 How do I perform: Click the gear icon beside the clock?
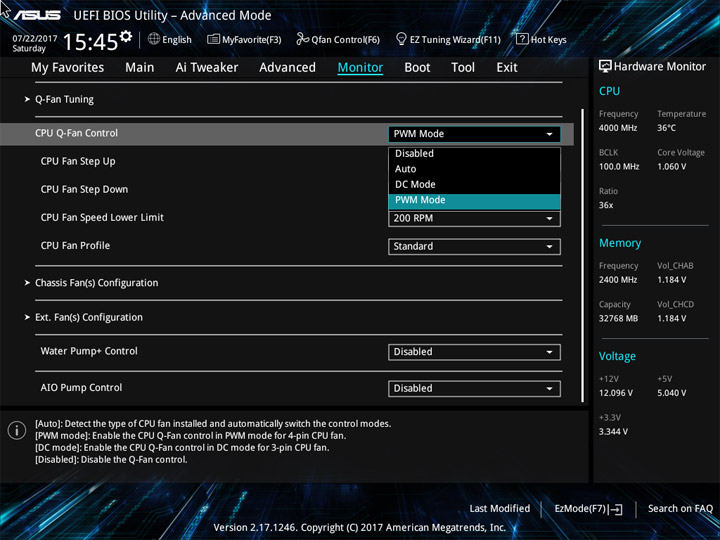(x=126, y=36)
